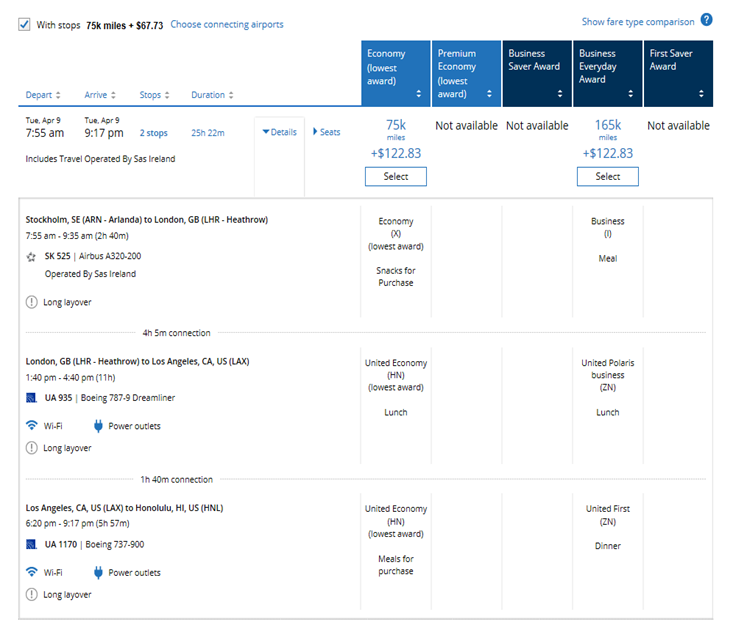Expand the Seats section
Image resolution: width=747 pixels, height=626 pixels.
pyautogui.click(x=327, y=132)
